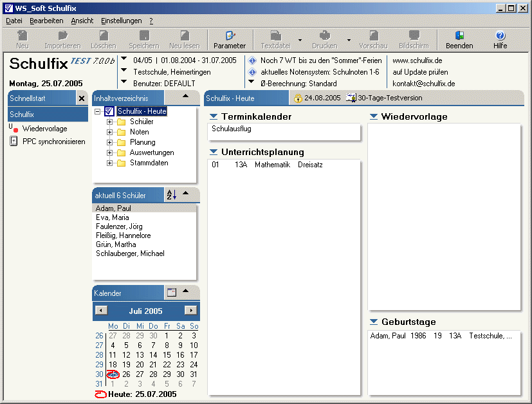Click the Bildschirm toolbar icon
This screenshot has height=404, width=532.
point(414,35)
